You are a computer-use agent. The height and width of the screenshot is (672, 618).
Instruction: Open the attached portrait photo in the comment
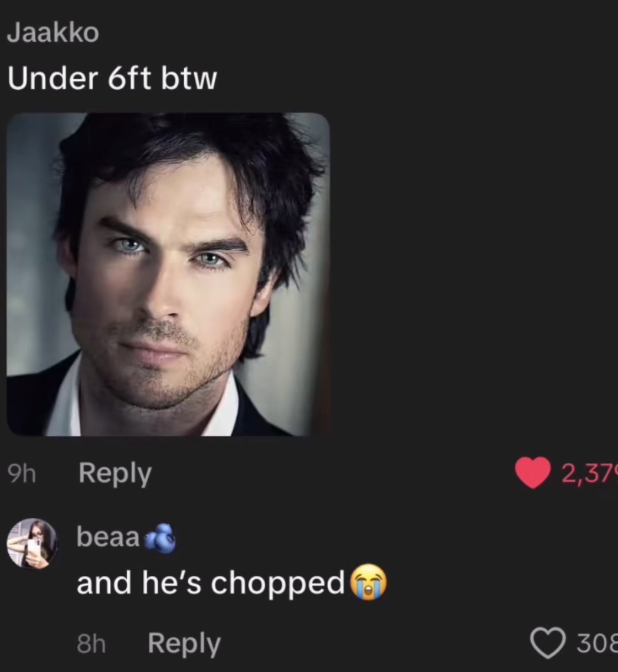point(168,274)
